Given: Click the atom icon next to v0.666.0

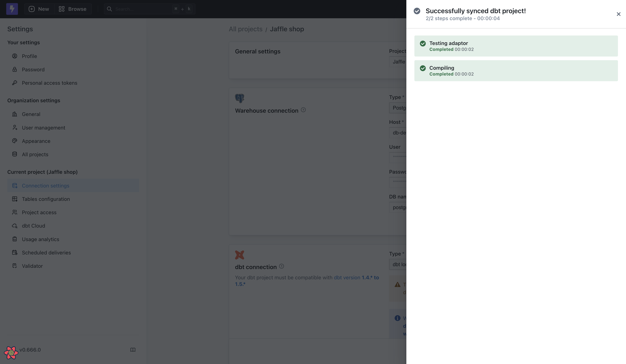Looking at the screenshot, I should click(x=11, y=352).
